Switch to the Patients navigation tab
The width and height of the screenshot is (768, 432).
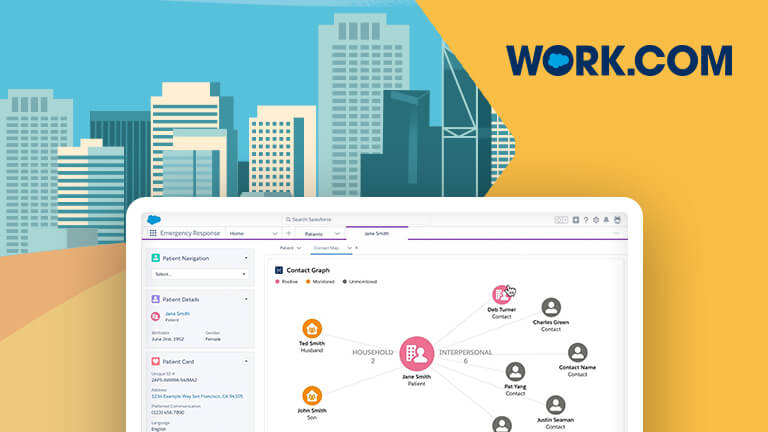click(305, 233)
